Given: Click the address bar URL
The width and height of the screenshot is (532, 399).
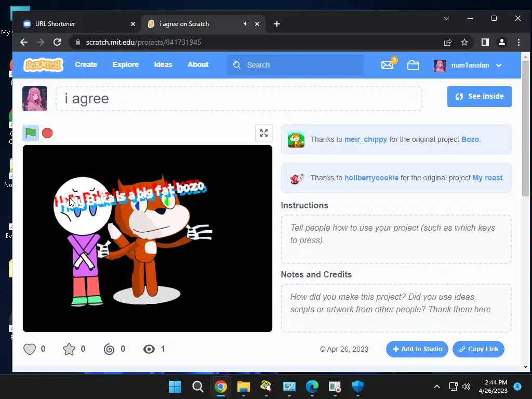Looking at the screenshot, I should 143,42.
